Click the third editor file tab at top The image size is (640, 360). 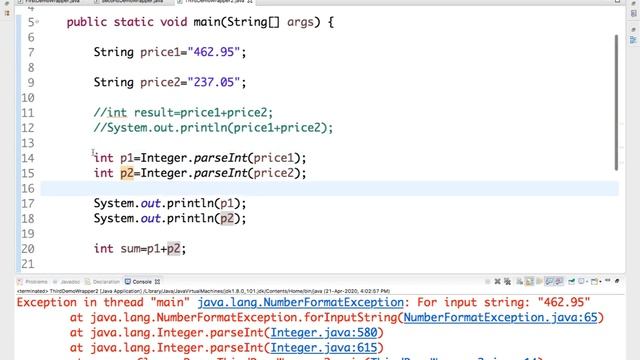pyautogui.click(x=214, y=2)
